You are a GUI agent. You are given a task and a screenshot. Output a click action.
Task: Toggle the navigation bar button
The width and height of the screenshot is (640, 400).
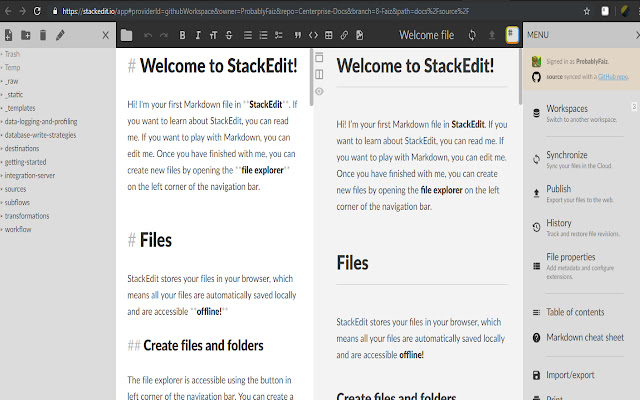[x=319, y=58]
